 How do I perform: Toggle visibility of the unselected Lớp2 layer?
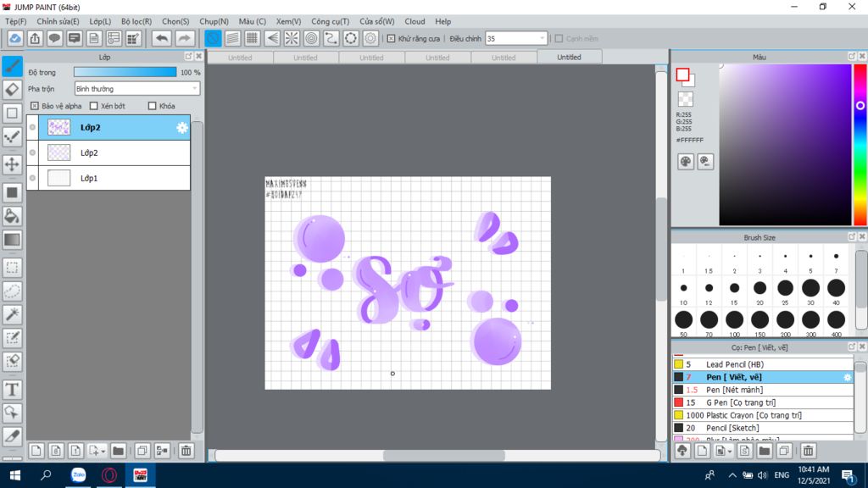click(33, 152)
